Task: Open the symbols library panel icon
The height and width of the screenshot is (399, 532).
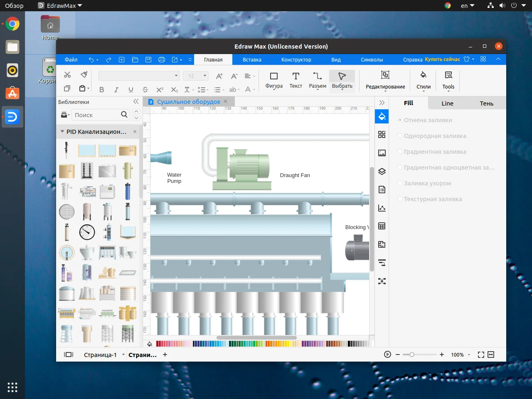Action: click(382, 134)
